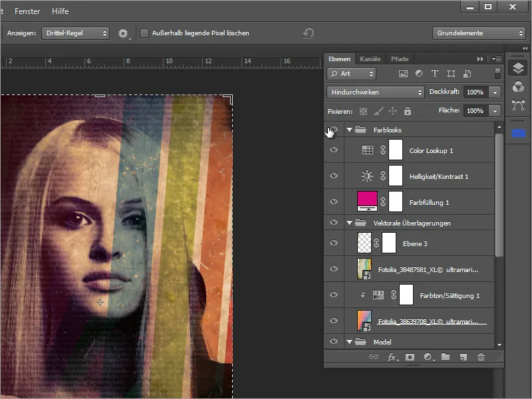Click the Layers panel vertical scrollbar thumb
Screen dimensions: 532x399
pyautogui.click(x=499, y=195)
